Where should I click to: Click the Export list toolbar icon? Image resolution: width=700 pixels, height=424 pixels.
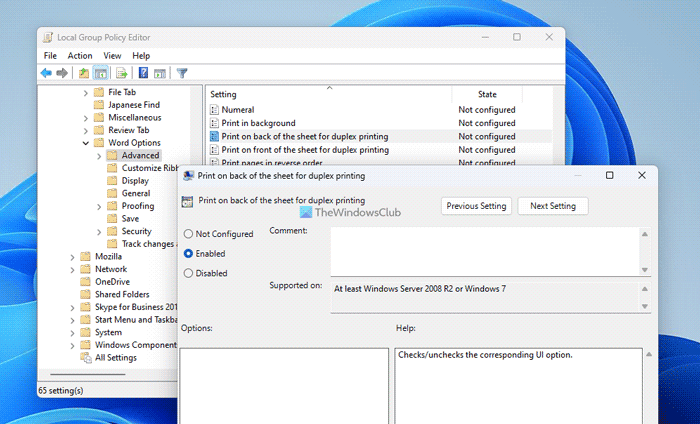click(121, 73)
